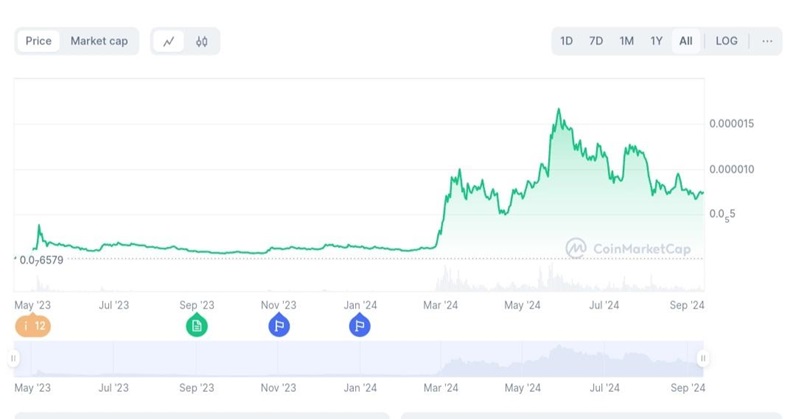796x419 pixels.
Task: Open the orange event marker labeled 12
Action: click(x=32, y=325)
